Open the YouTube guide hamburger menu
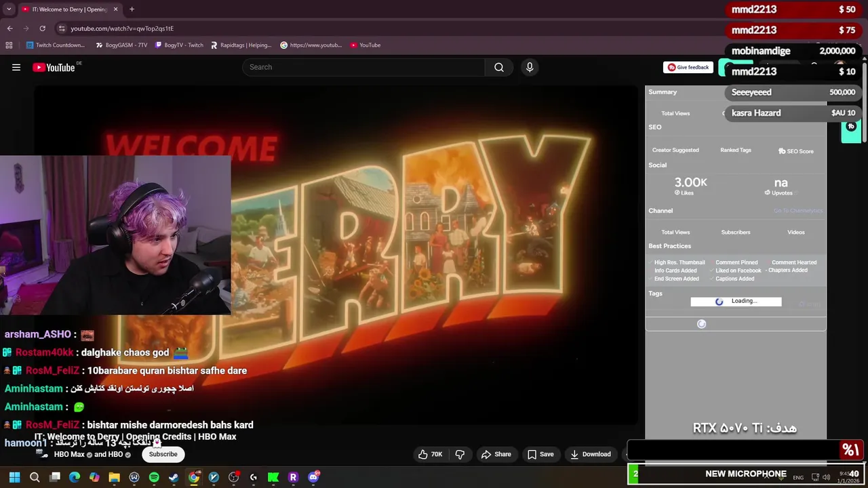This screenshot has width=868, height=488. click(16, 67)
